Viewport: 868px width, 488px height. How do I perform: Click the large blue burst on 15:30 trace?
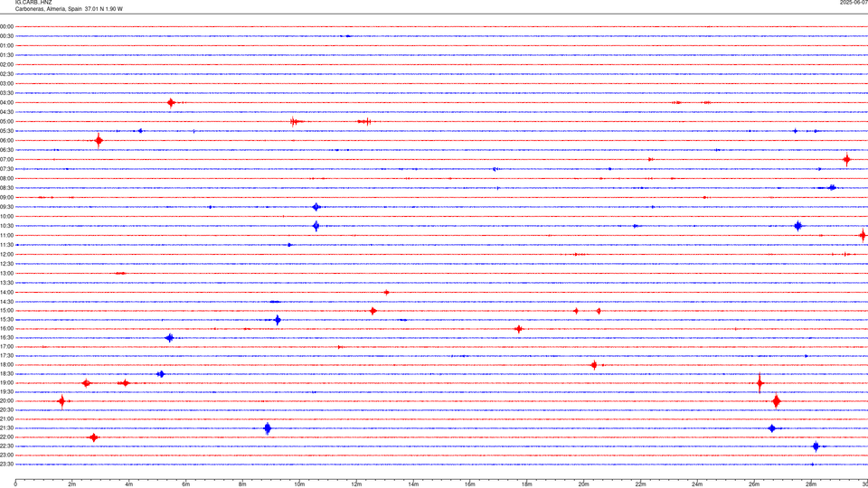(278, 320)
